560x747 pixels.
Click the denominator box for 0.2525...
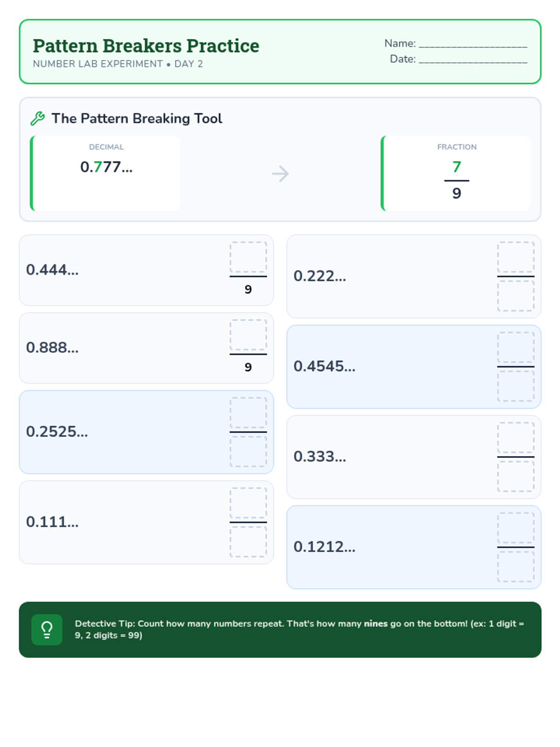(248, 451)
